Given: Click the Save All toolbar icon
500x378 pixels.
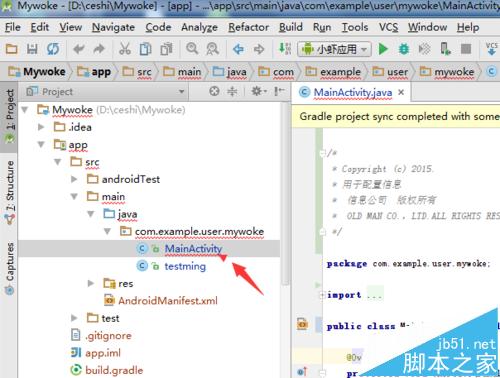Looking at the screenshot, I should point(32,49).
